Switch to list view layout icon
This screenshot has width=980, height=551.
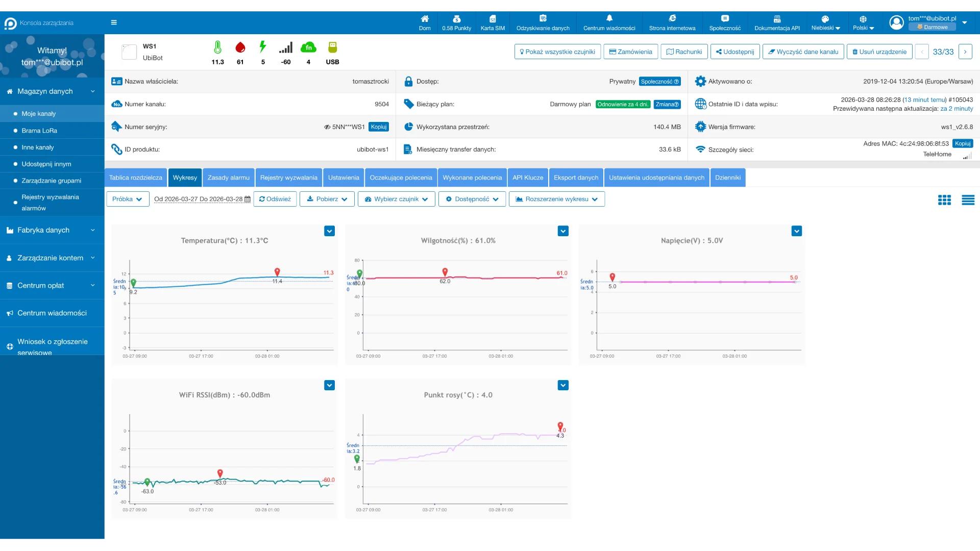tap(968, 200)
